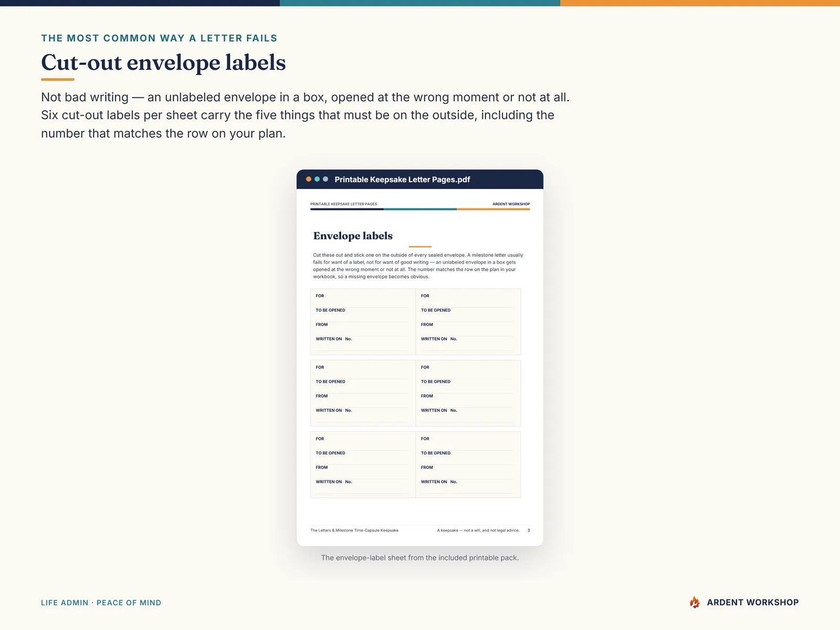Image resolution: width=840 pixels, height=630 pixels.
Task: Click 'THE MOST COMMON WAY A LETTER FAILS' overline
Action: (x=159, y=38)
